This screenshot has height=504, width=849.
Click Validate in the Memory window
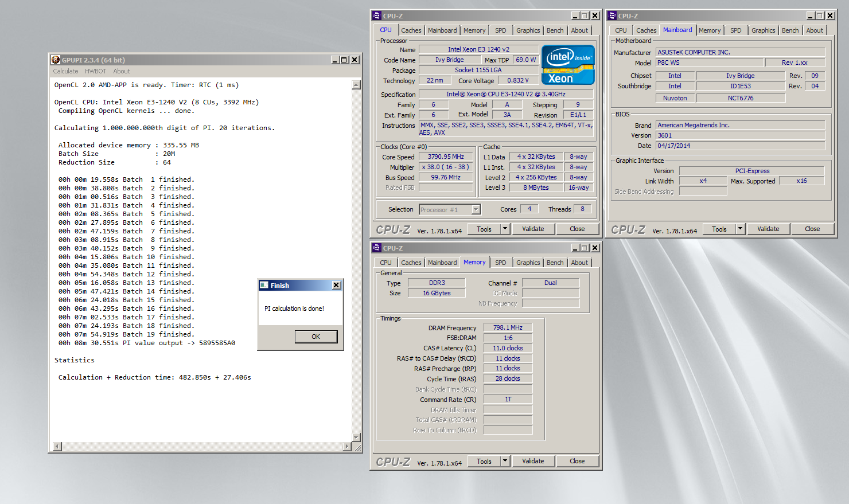pos(533,461)
